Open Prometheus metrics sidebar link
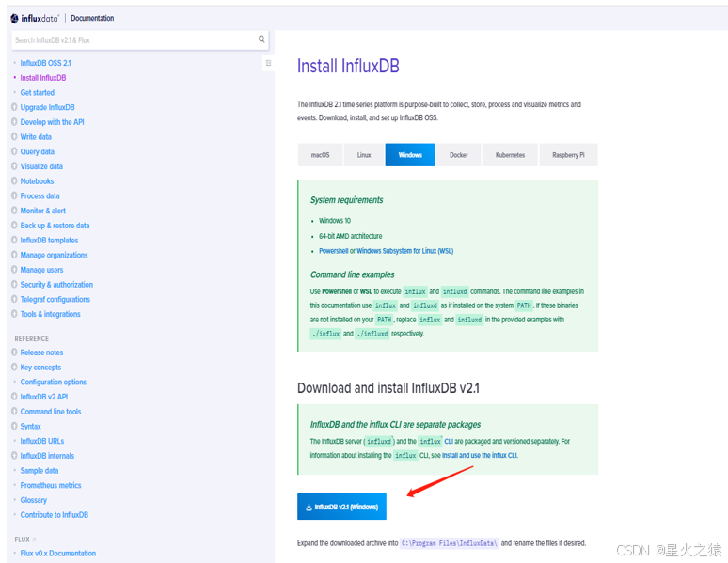 [x=51, y=486]
